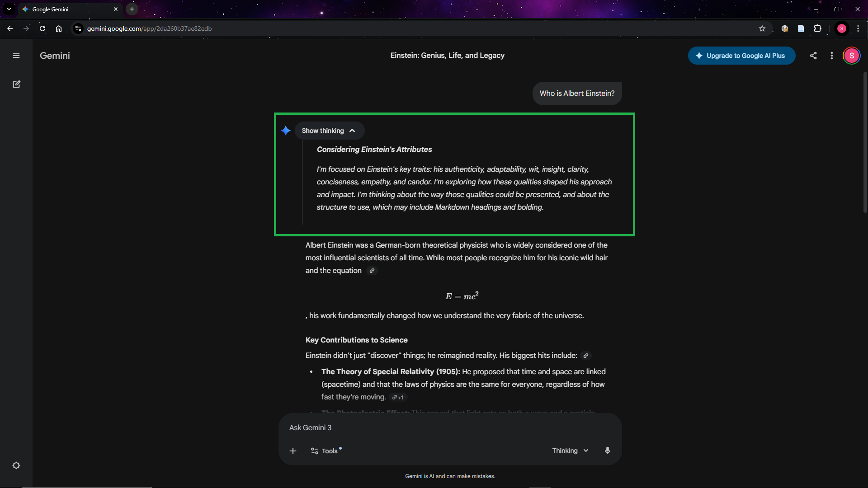Click the microphone voice input icon

(608, 450)
